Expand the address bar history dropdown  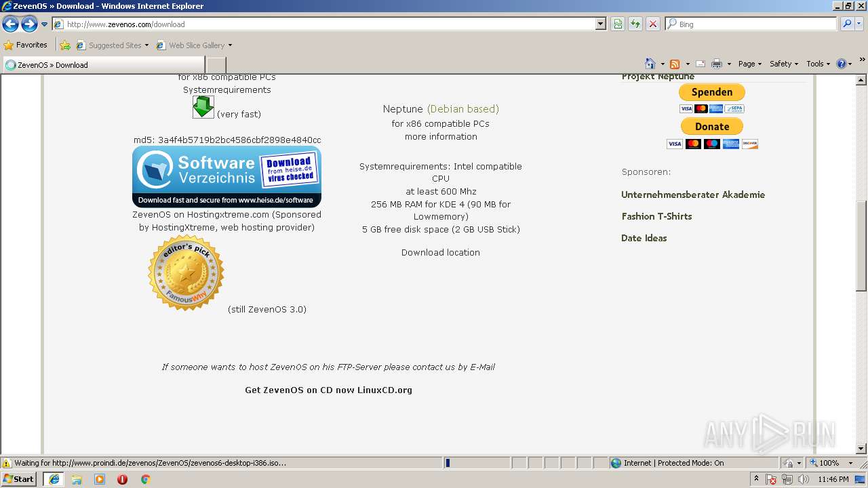tap(600, 24)
